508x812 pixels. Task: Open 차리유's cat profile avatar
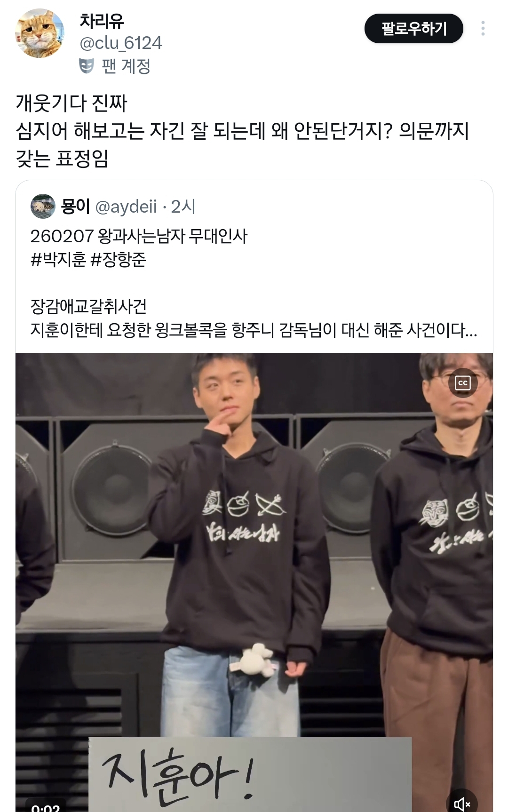pyautogui.click(x=40, y=33)
